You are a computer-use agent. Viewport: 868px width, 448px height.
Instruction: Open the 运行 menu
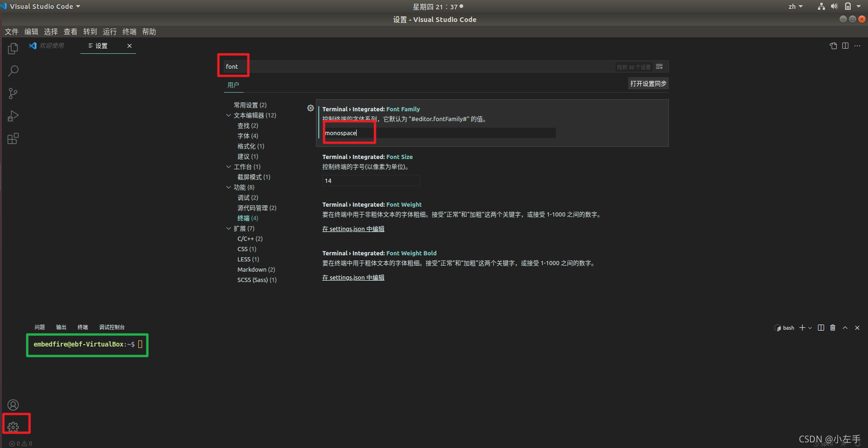(x=110, y=32)
